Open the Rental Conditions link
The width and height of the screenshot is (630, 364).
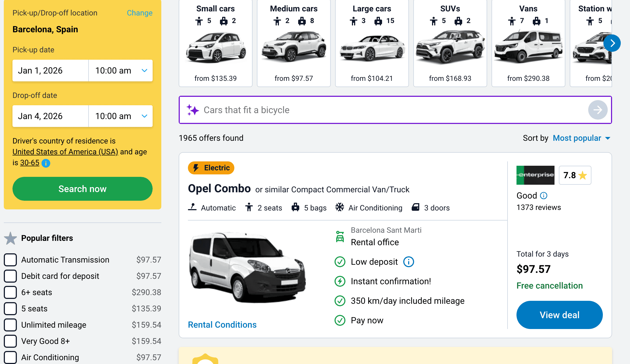click(x=222, y=325)
